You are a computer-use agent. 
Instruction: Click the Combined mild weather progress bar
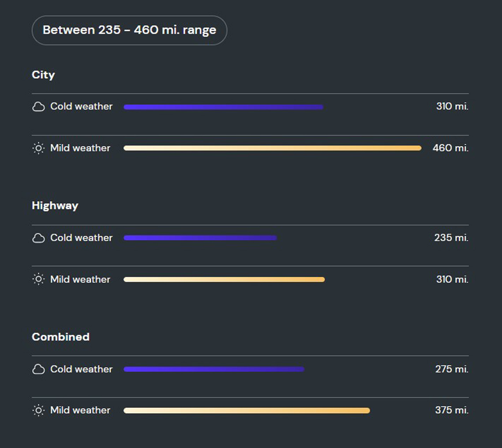click(247, 410)
